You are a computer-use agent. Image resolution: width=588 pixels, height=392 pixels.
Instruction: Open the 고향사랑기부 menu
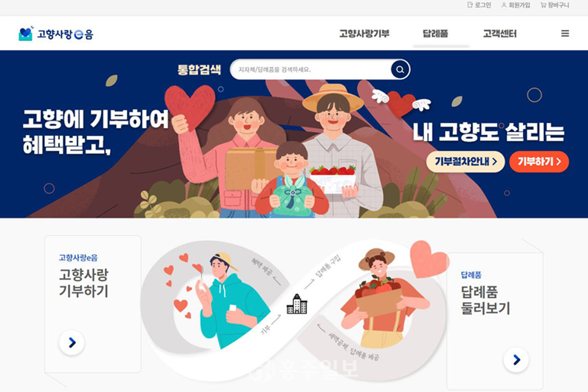pyautogui.click(x=364, y=34)
